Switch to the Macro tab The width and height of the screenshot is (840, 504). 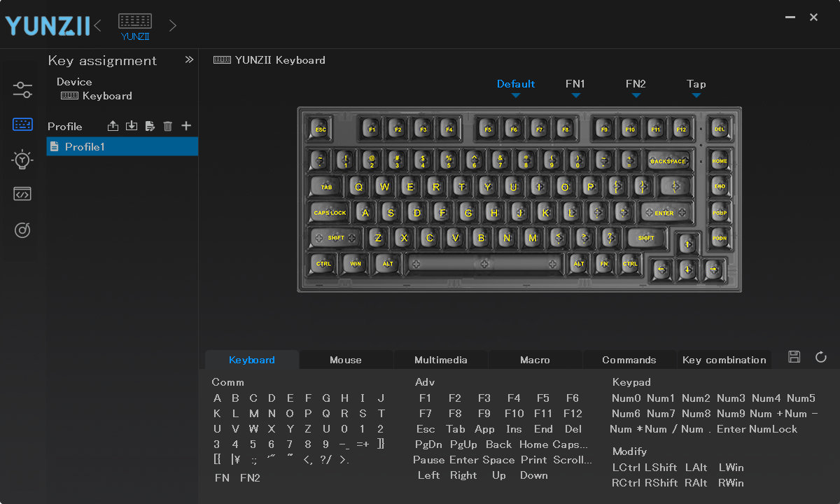[x=535, y=360]
